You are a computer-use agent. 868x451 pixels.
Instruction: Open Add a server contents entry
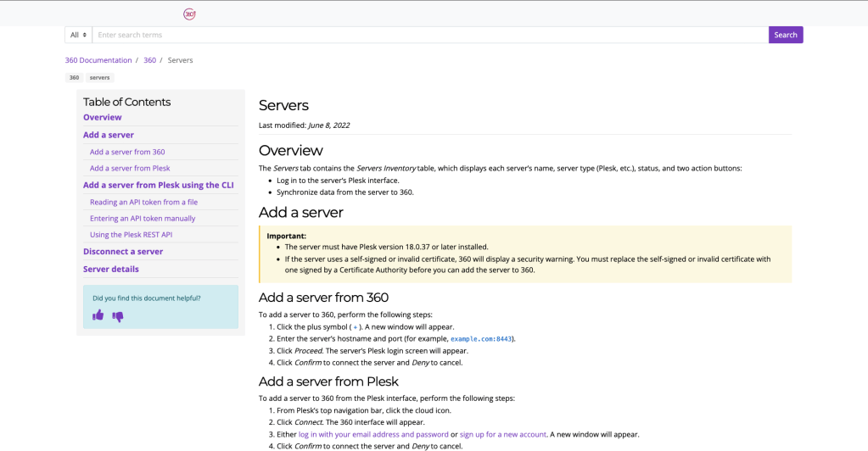coord(109,135)
